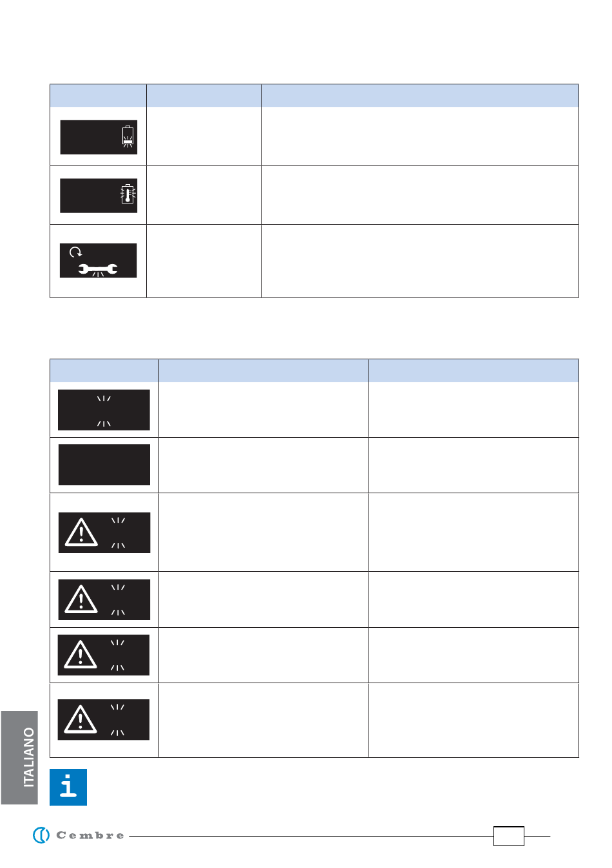Click warning triangle display below blank black display
The image size is (612, 868).
coord(104,533)
